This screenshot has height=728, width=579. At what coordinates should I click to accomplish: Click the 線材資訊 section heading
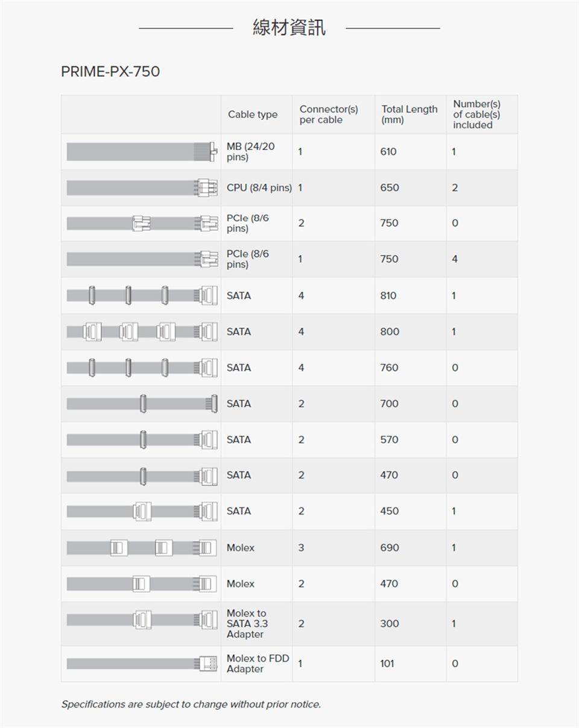289,28
